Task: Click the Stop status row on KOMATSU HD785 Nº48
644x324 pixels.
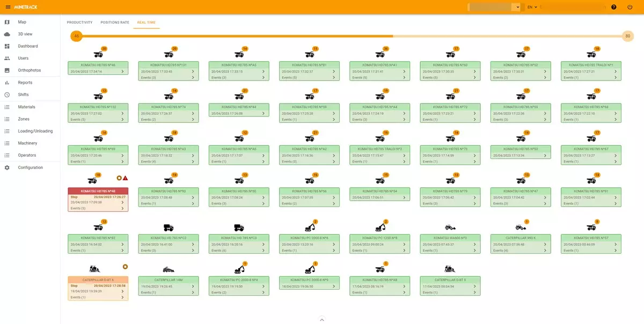Action: [x=98, y=197]
